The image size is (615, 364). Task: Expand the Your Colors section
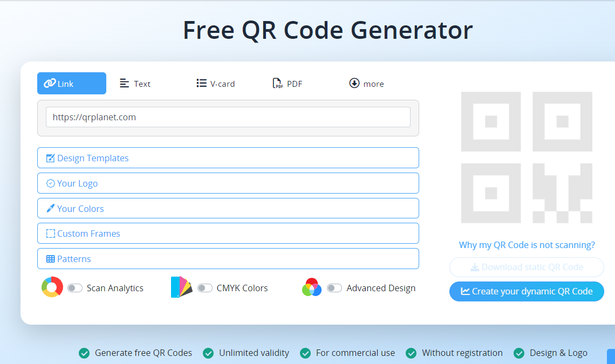(228, 208)
